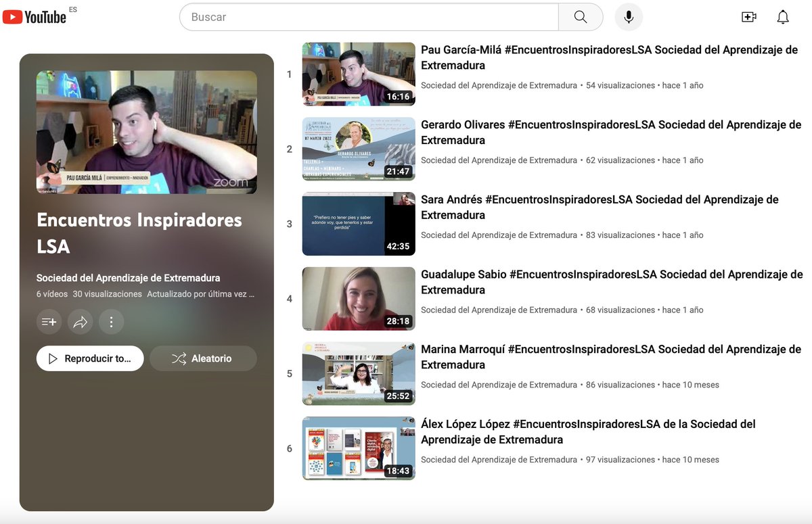The height and width of the screenshot is (524, 812).
Task: Click '86 visualizaciones' under Marina Marroquí video
Action: (x=621, y=385)
